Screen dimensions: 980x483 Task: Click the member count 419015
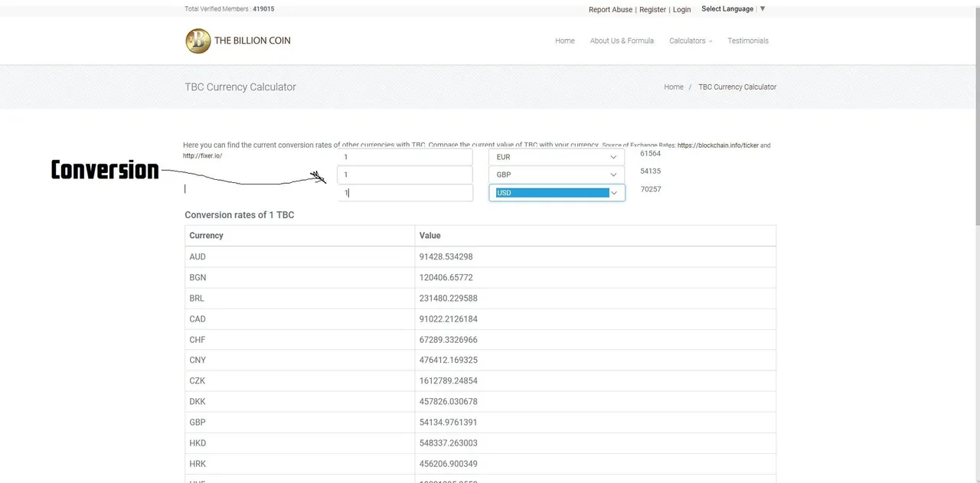pyautogui.click(x=263, y=9)
